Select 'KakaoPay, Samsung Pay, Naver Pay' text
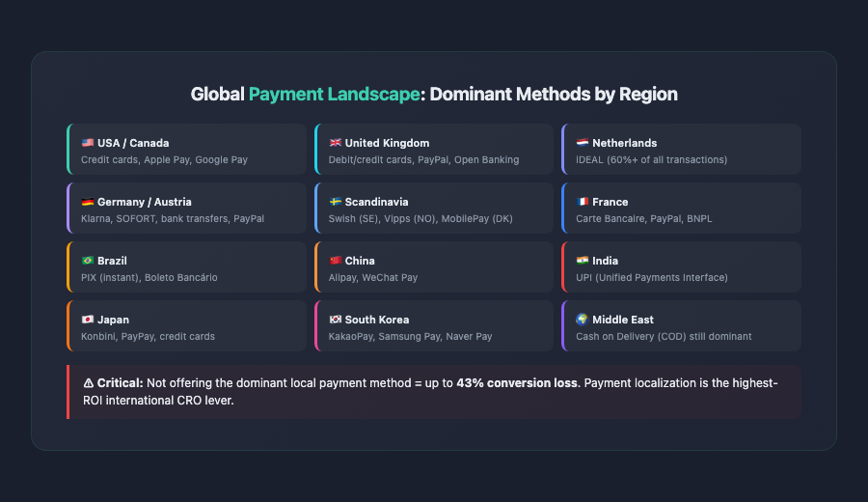Image resolution: width=868 pixels, height=502 pixels. 410,336
